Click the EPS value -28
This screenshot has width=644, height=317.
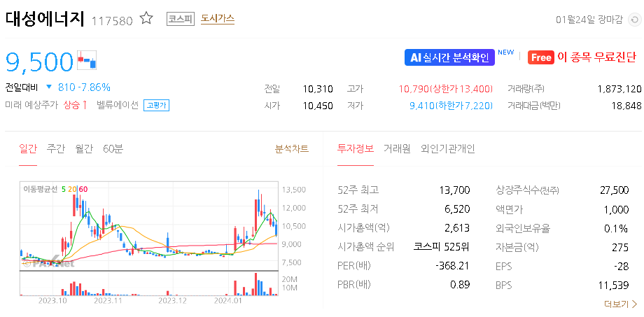click(x=622, y=266)
